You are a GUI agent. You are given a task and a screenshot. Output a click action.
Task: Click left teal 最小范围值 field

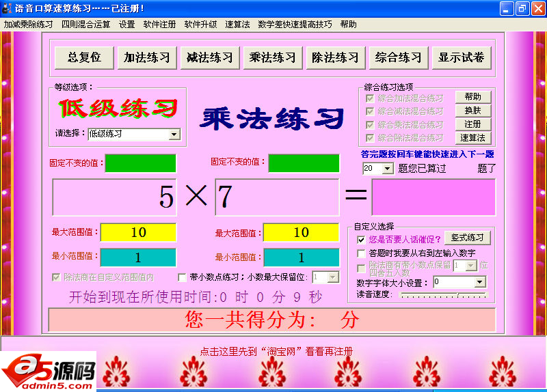pyautogui.click(x=139, y=257)
